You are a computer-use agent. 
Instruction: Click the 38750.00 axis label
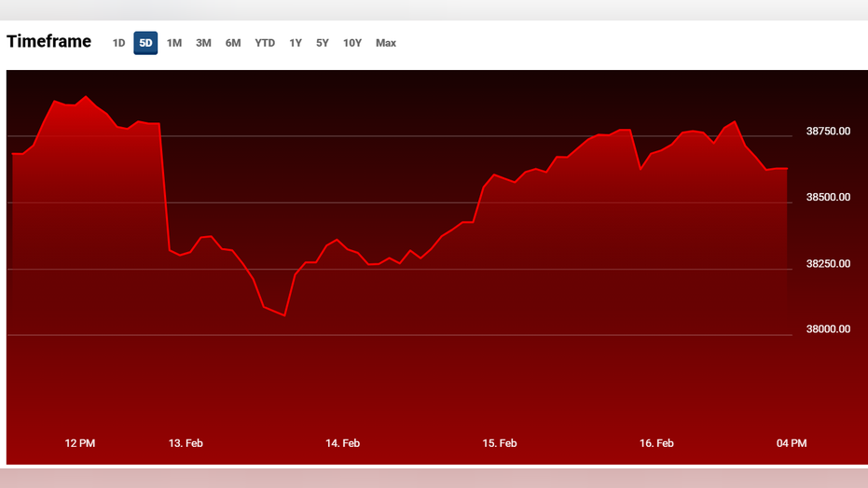tap(828, 132)
